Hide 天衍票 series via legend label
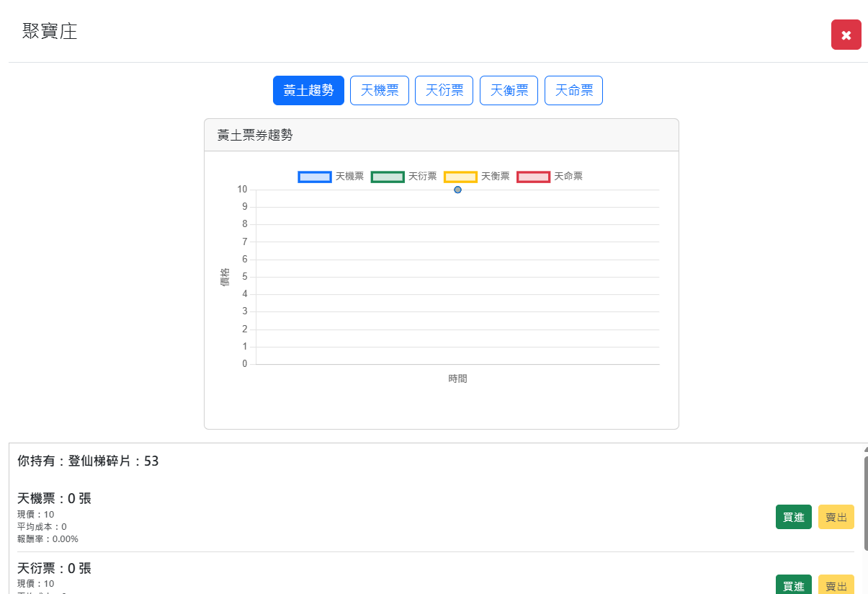 [x=423, y=177]
